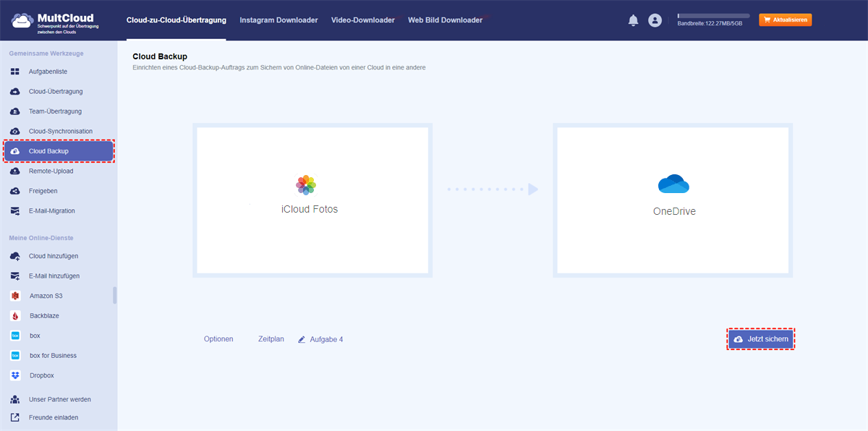This screenshot has height=431, width=868.
Task: Open box cloud drive label
Action: coord(35,336)
